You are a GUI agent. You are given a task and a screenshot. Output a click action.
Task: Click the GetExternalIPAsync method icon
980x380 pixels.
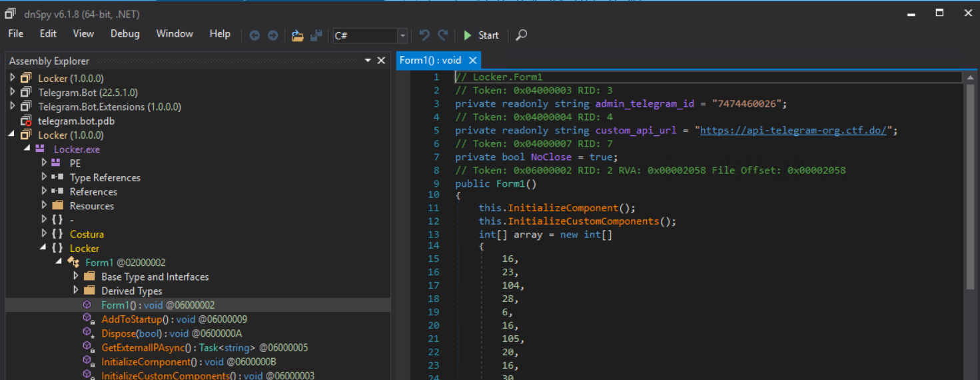pos(88,347)
